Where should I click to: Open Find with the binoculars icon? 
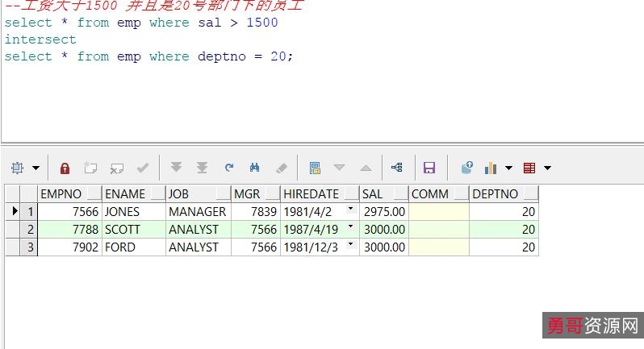pyautogui.click(x=254, y=168)
